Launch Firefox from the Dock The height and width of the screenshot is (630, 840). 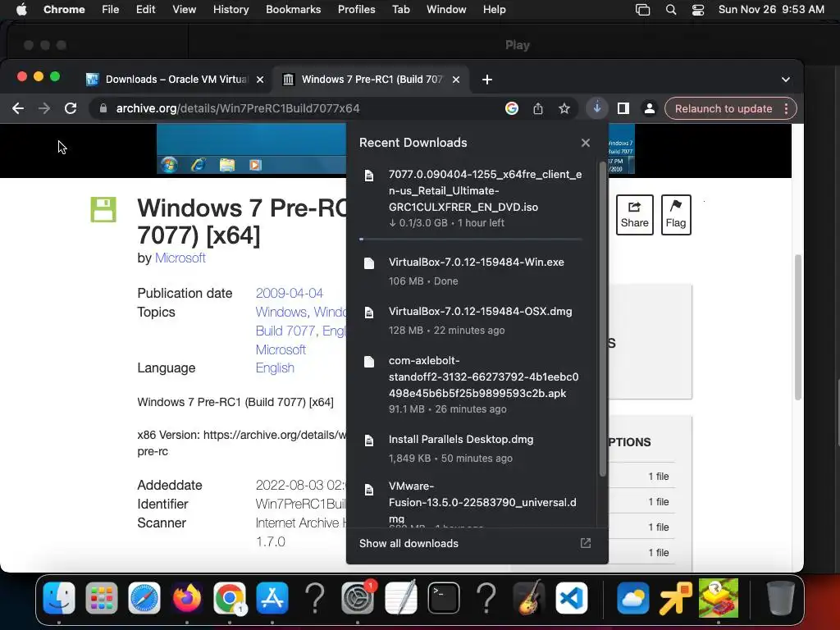click(187, 598)
